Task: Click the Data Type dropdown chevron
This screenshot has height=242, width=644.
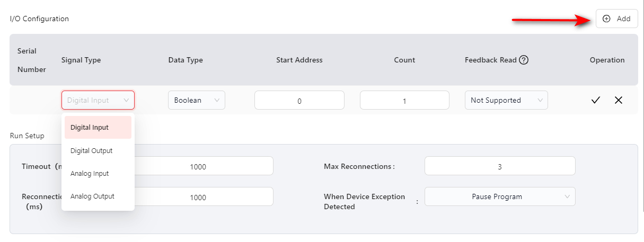Action: (x=217, y=100)
